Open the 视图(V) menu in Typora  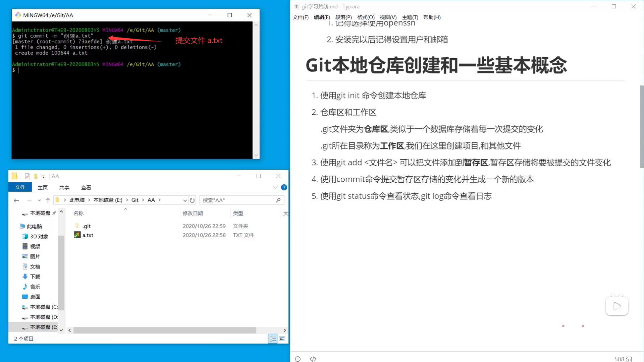(389, 17)
